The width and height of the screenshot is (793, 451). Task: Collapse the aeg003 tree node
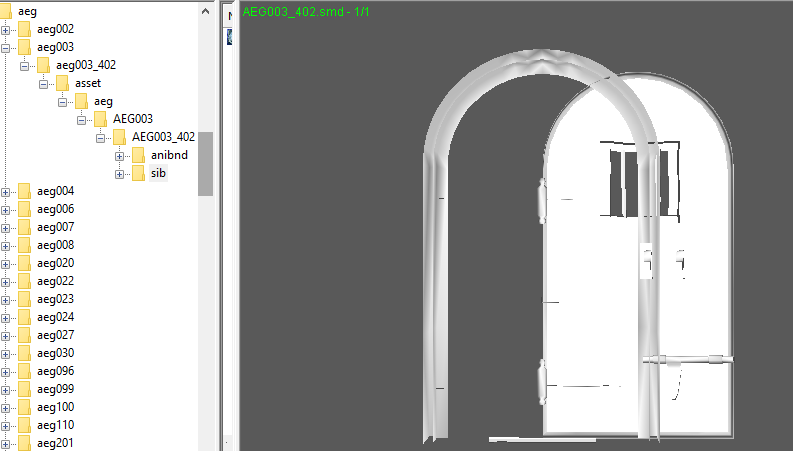tap(5, 48)
